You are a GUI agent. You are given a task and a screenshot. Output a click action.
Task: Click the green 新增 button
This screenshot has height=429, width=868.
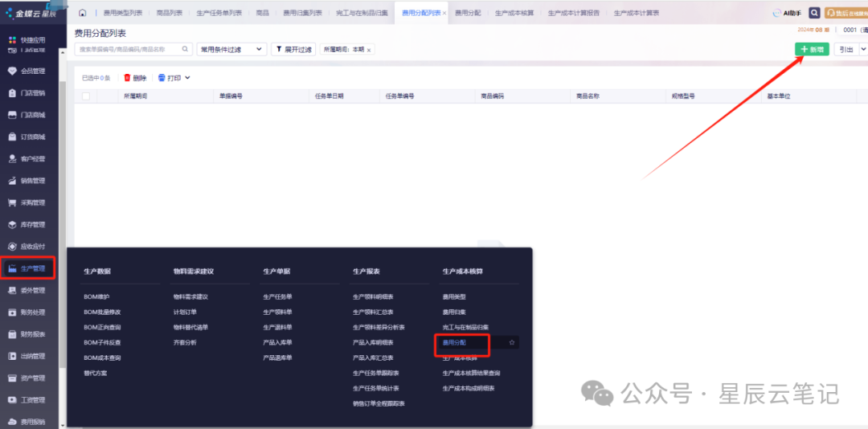coord(812,49)
